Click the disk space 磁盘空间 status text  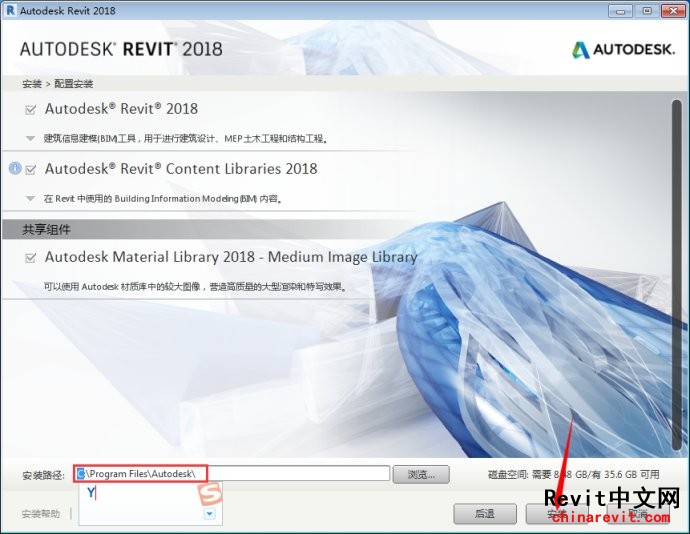[573, 475]
